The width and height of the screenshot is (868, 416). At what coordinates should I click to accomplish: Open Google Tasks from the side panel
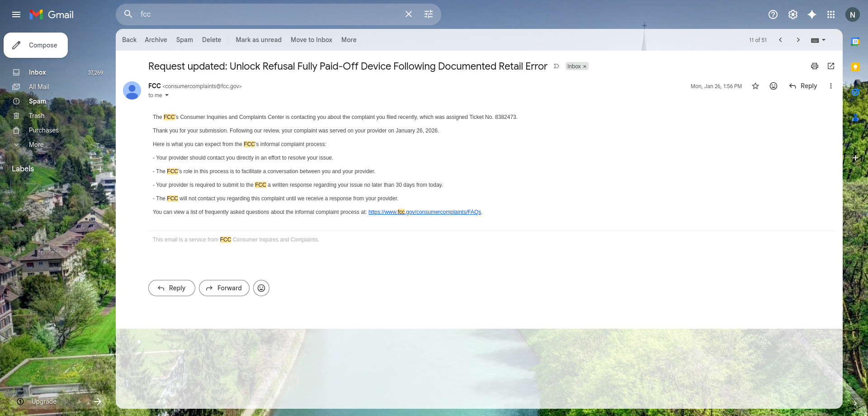(856, 92)
